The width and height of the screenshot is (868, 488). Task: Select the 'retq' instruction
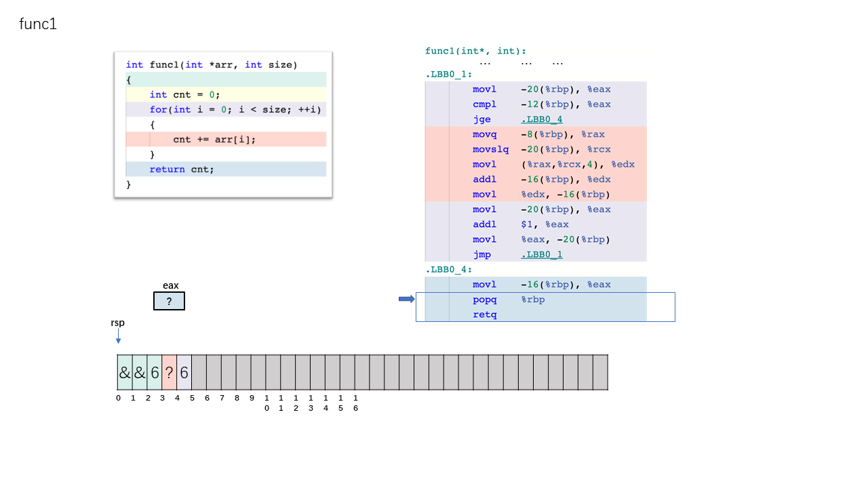(x=485, y=315)
